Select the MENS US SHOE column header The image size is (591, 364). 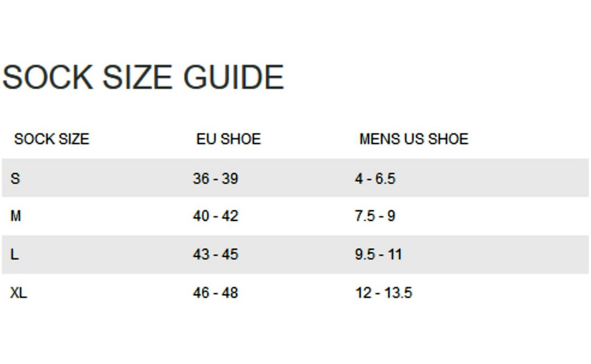pos(414,139)
